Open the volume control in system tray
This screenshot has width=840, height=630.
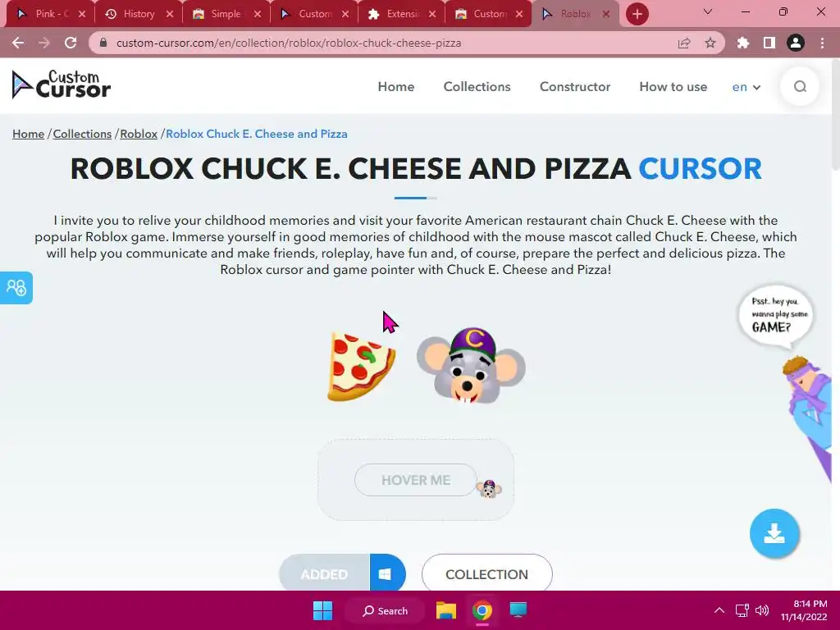762,610
